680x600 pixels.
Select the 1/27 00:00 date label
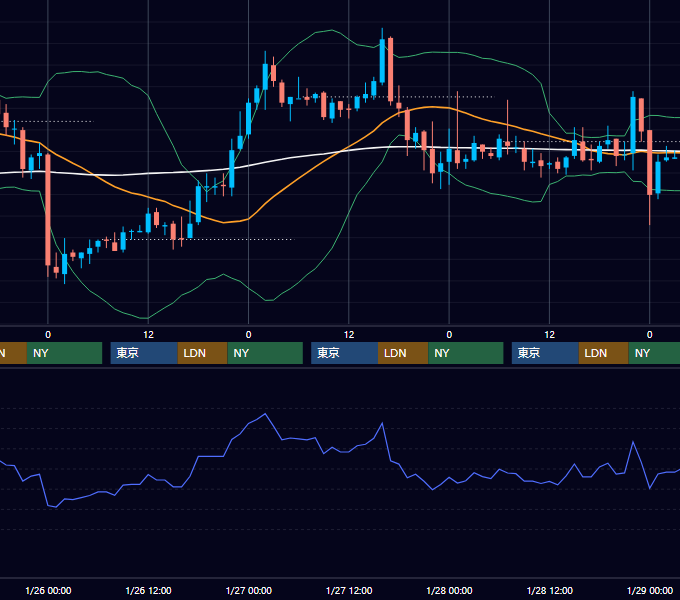pyautogui.click(x=249, y=590)
